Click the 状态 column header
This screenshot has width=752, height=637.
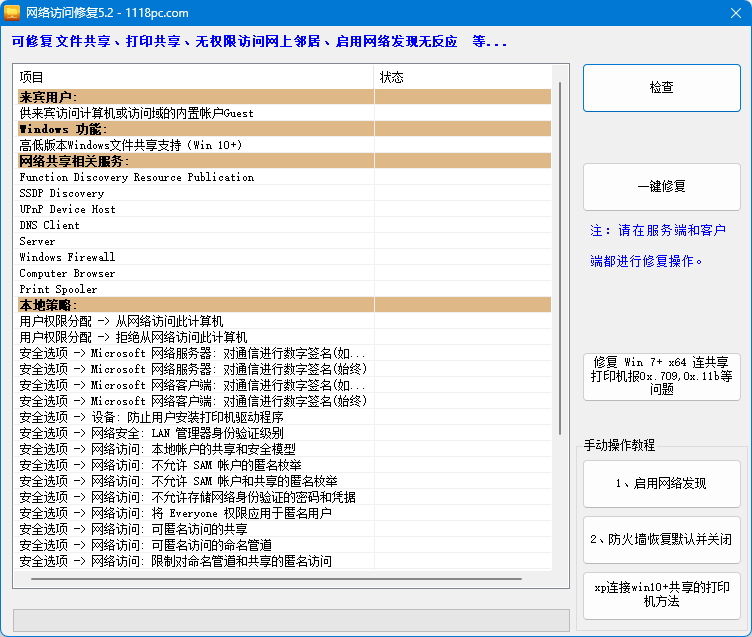tap(460, 77)
